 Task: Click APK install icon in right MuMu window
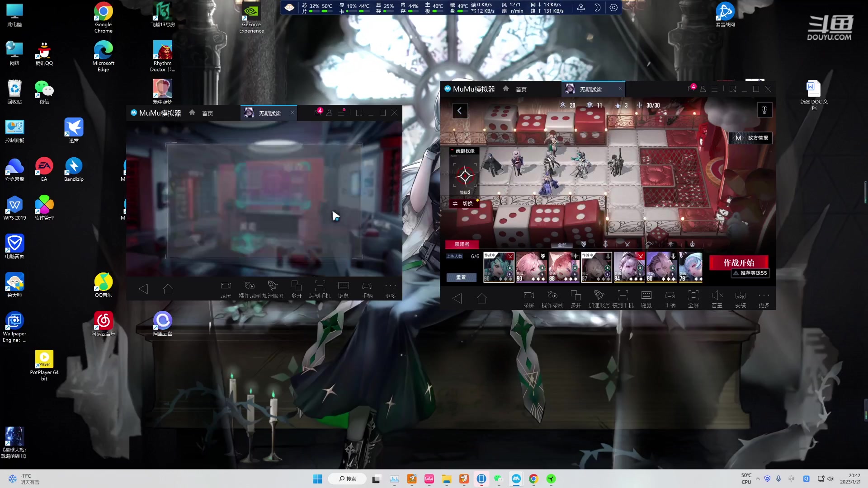click(741, 299)
